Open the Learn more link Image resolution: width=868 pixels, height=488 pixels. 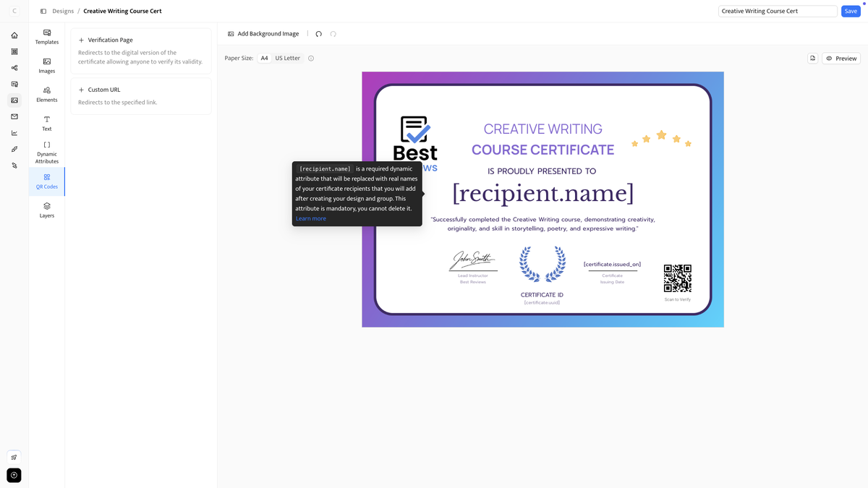310,218
